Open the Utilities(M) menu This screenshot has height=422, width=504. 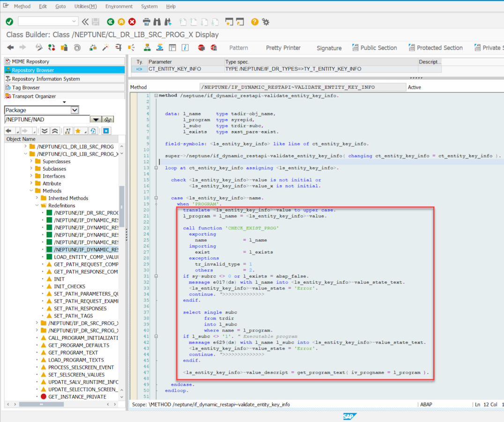tap(85, 7)
